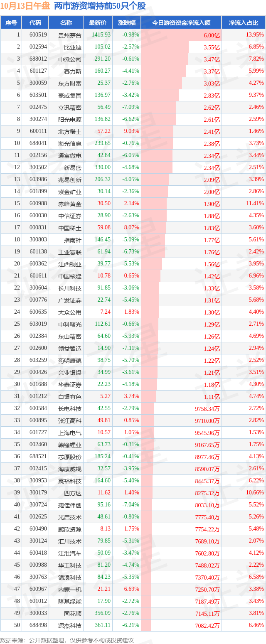Image resolution: width=266 pixels, height=644 pixels.
Task: Select stock name 工业富联
Action: pyautogui.click(x=70, y=252)
